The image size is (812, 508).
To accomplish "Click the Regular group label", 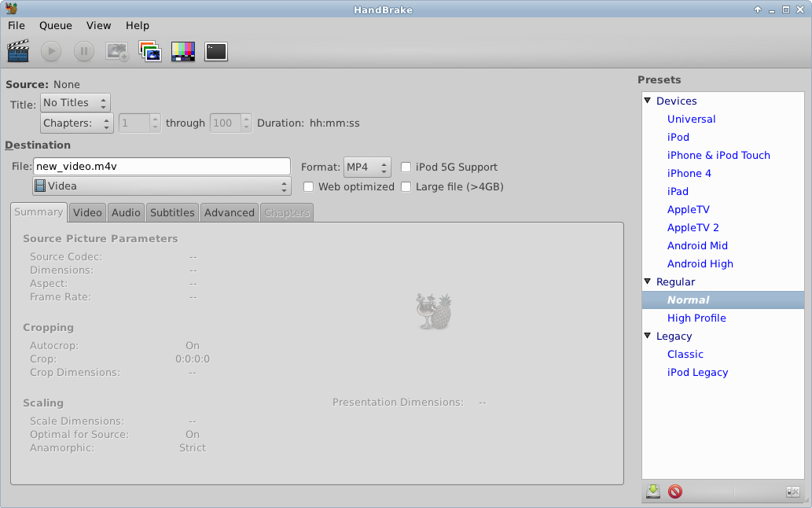I will pyautogui.click(x=675, y=282).
